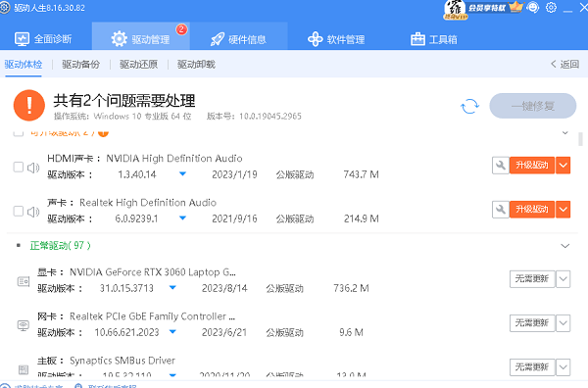Expand upgrade options arrow for Realtek audio

(563, 210)
